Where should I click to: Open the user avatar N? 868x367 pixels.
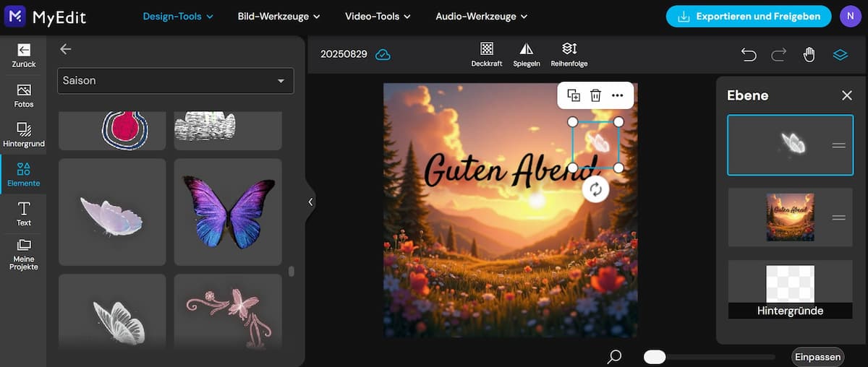coord(851,16)
